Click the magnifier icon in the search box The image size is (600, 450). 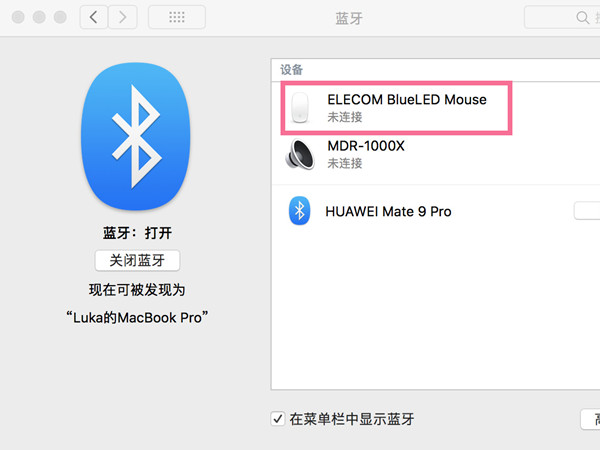[x=582, y=17]
